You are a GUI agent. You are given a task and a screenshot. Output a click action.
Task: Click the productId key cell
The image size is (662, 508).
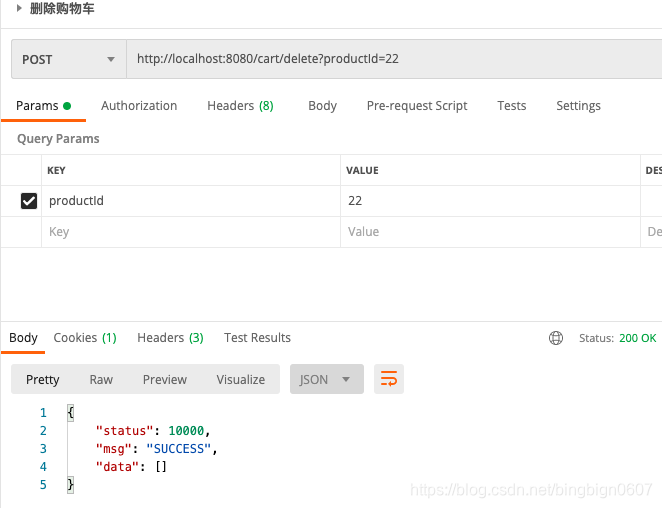click(x=191, y=201)
